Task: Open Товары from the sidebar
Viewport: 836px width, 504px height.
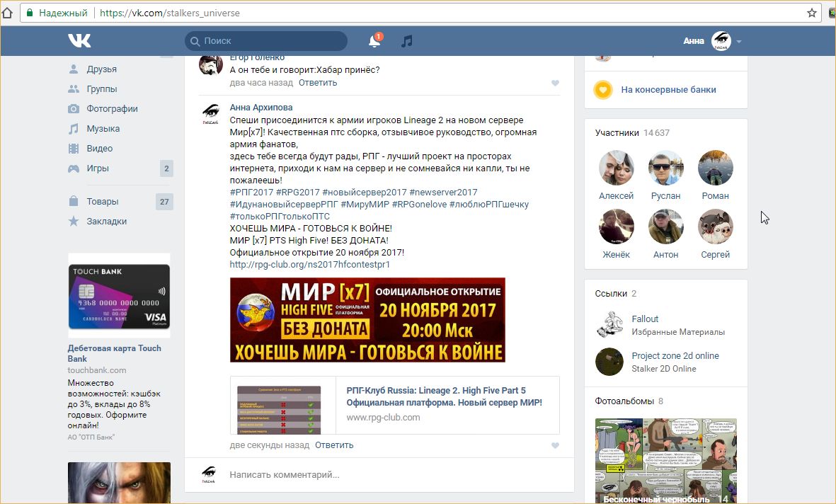Action: [x=103, y=202]
